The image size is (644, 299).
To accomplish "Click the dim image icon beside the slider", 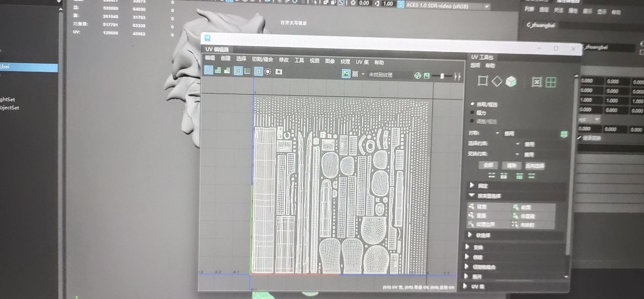I will 426,76.
